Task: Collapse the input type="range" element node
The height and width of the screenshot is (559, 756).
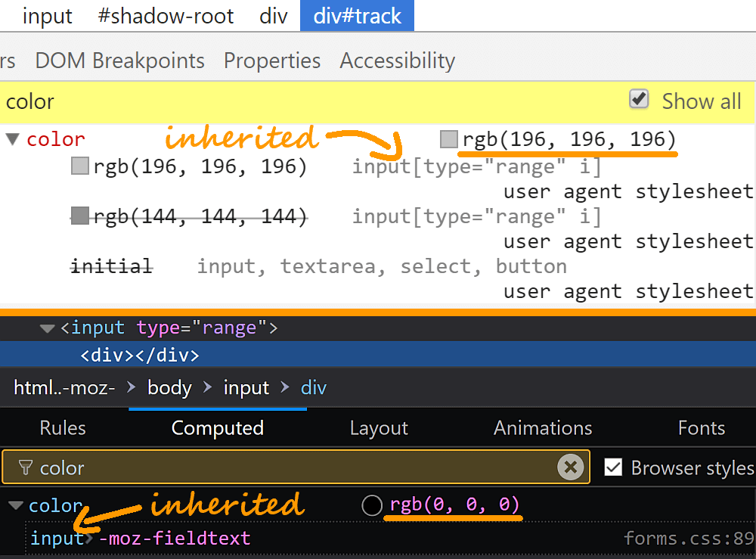Action: 48,328
